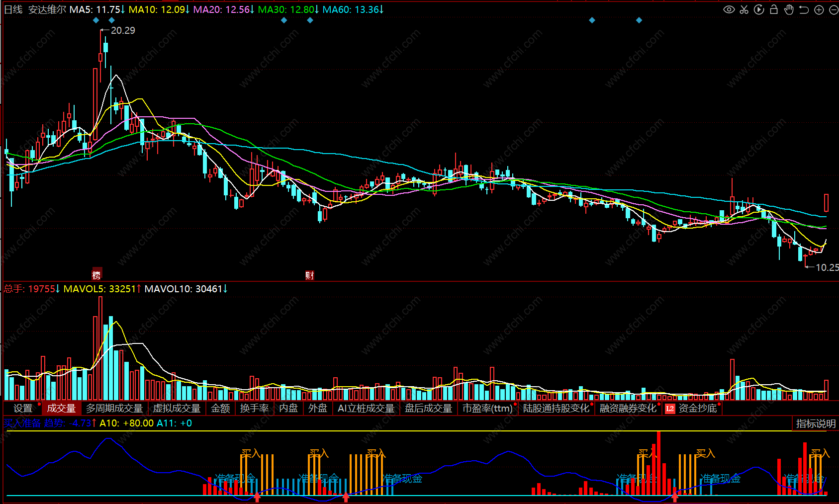Click the 日线 period label
The width and height of the screenshot is (839, 504).
coord(13,9)
